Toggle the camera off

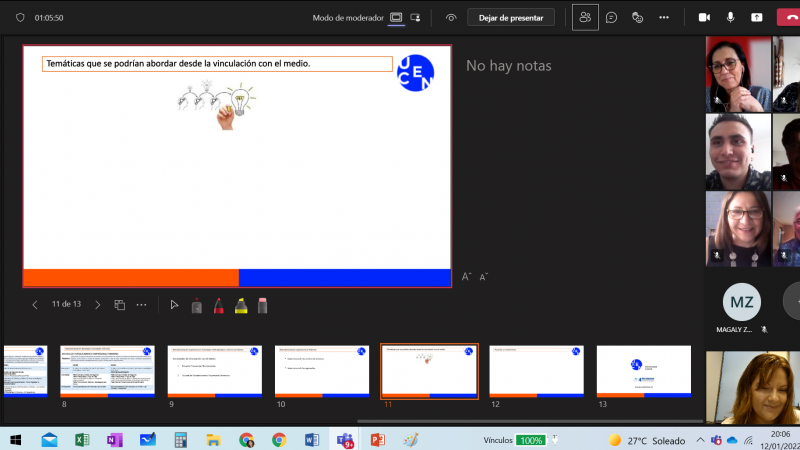[704, 17]
